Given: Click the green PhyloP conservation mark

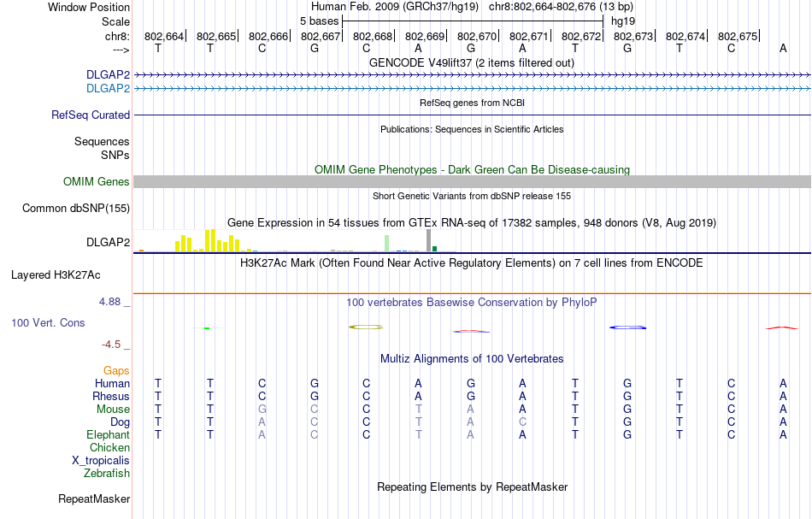Looking at the screenshot, I should [x=207, y=327].
